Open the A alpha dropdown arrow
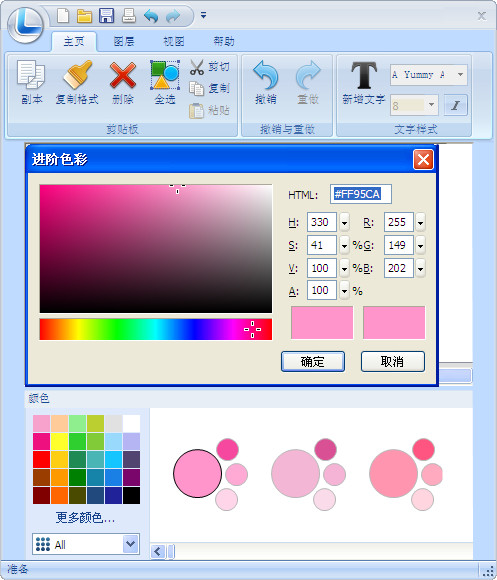The width and height of the screenshot is (497, 580). (x=344, y=291)
